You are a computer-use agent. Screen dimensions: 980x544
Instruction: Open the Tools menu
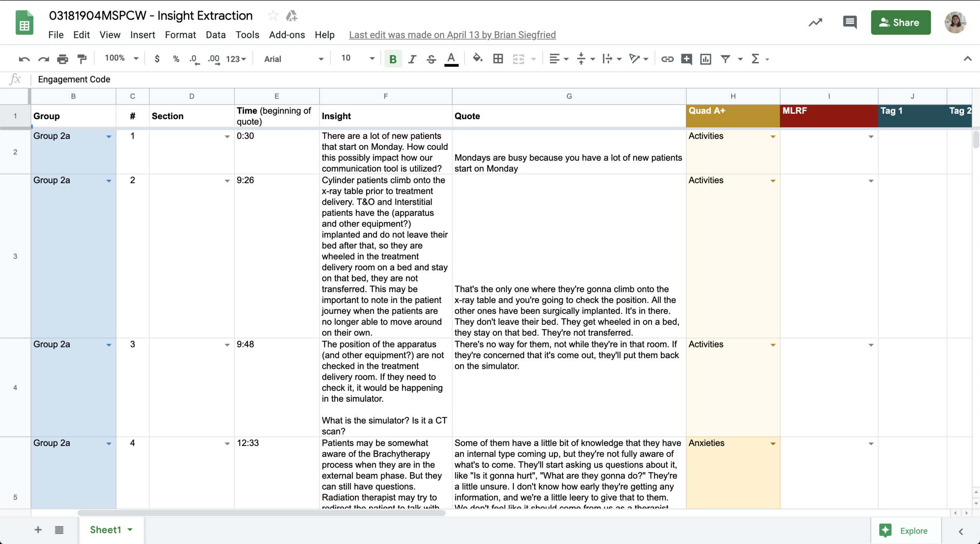(x=247, y=35)
